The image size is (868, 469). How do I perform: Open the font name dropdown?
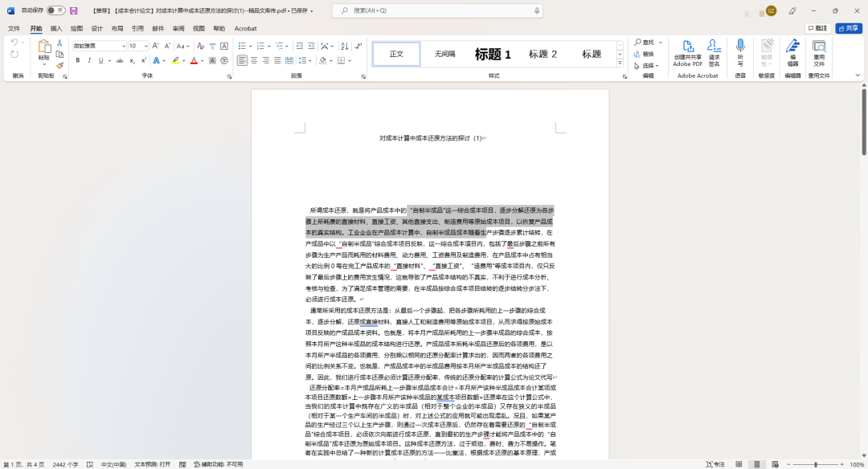pyautogui.click(x=124, y=46)
